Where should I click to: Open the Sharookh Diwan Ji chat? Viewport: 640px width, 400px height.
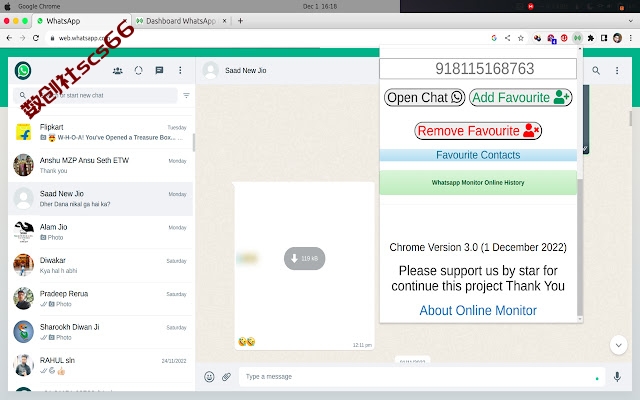point(100,332)
